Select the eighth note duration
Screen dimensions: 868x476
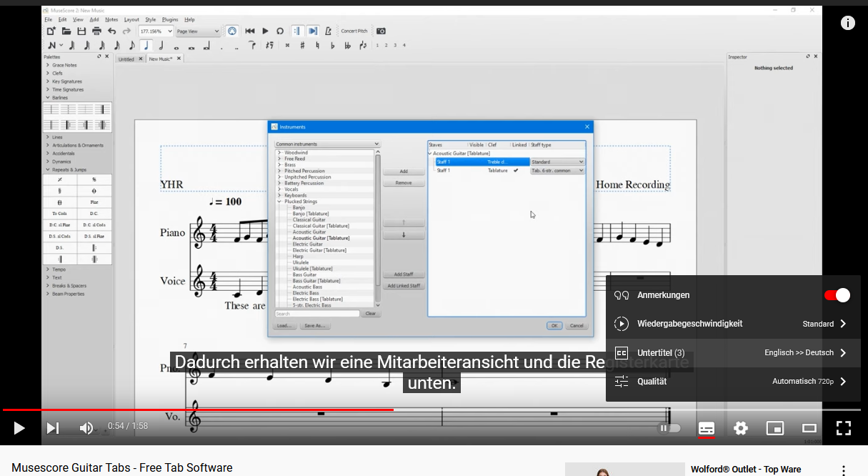[x=131, y=45]
